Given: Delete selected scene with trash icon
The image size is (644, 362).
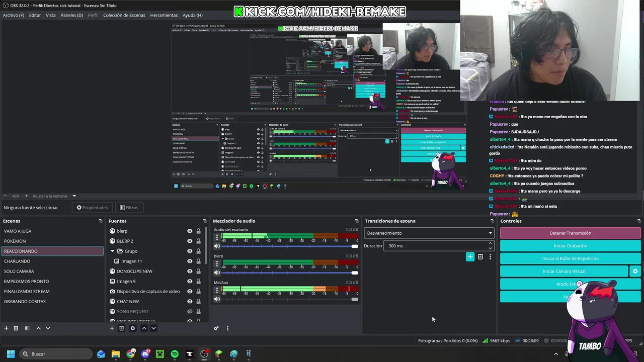Looking at the screenshot, I should [x=16, y=328].
